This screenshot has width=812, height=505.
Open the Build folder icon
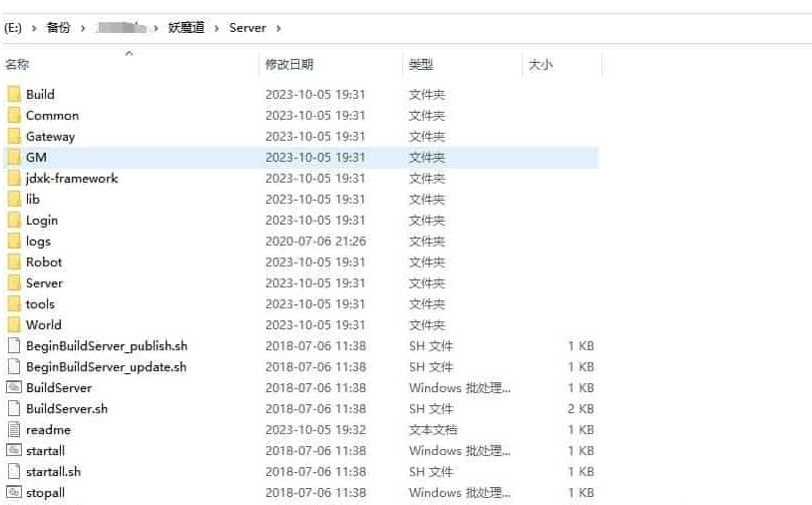(15, 94)
